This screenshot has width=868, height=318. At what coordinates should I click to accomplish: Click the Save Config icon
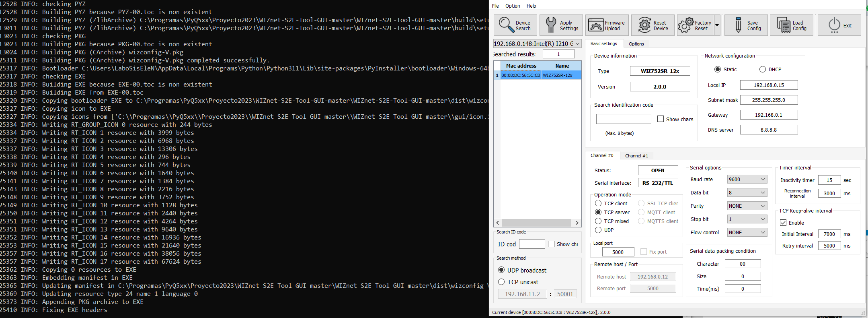[738, 25]
